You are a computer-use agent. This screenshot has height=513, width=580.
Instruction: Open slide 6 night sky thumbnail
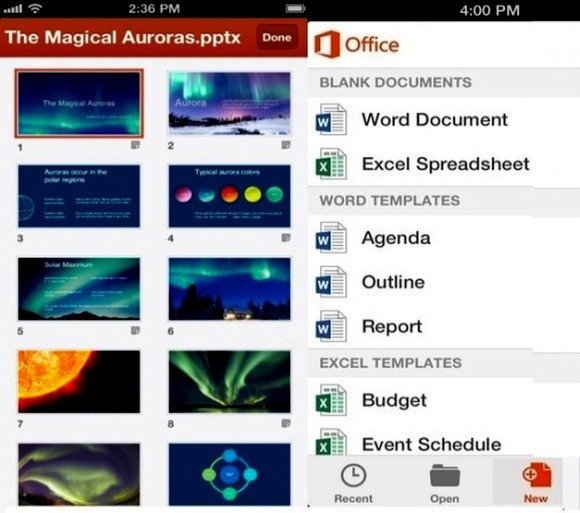(229, 289)
